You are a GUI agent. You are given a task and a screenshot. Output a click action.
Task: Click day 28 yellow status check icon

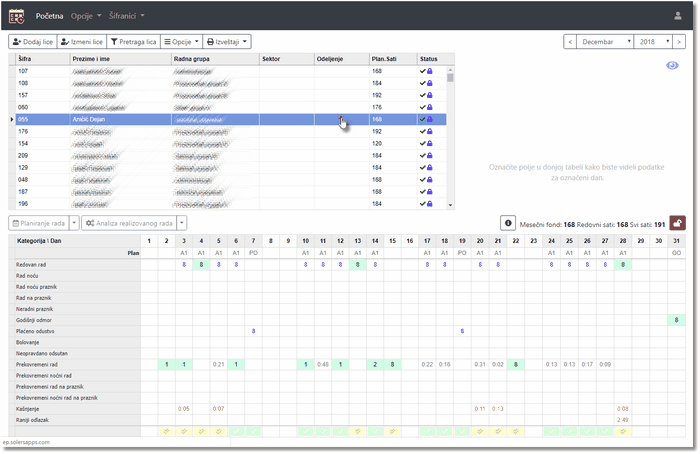pyautogui.click(x=623, y=431)
